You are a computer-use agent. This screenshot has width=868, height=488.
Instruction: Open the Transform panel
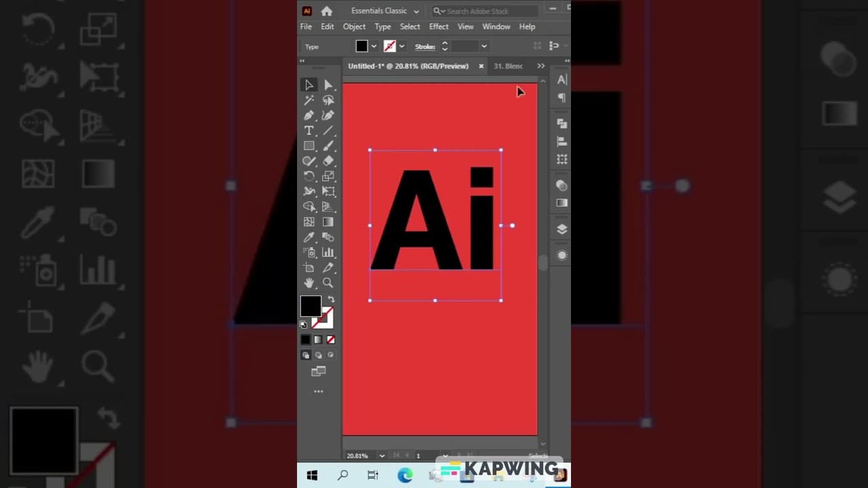(561, 159)
